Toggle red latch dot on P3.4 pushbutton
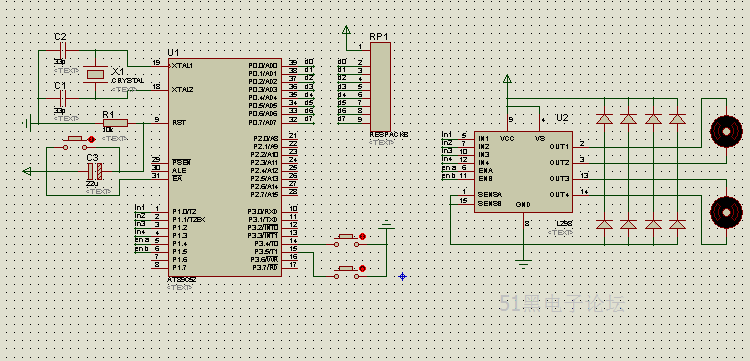This screenshot has height=361, width=750. point(363,236)
